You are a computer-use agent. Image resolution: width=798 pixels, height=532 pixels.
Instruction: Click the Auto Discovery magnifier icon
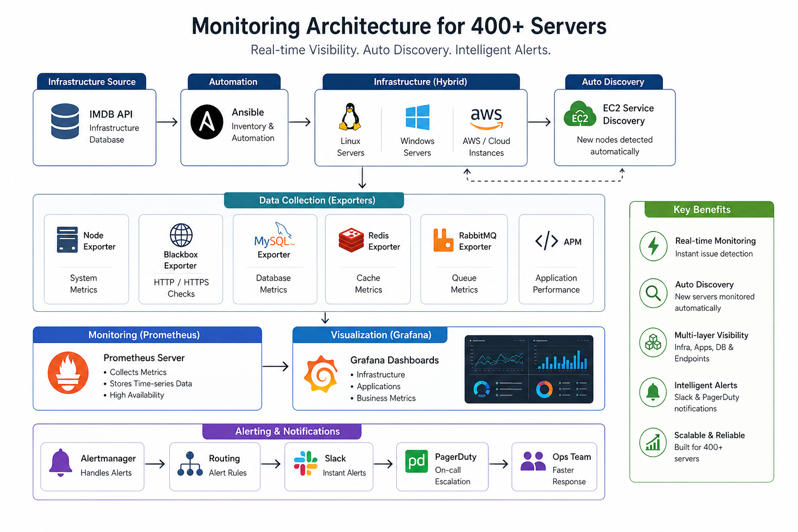point(654,294)
